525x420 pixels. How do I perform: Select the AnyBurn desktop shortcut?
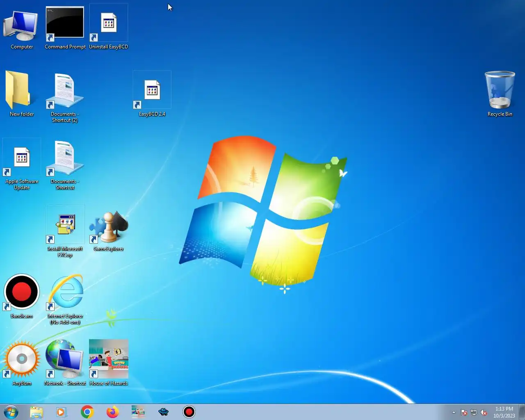21,363
